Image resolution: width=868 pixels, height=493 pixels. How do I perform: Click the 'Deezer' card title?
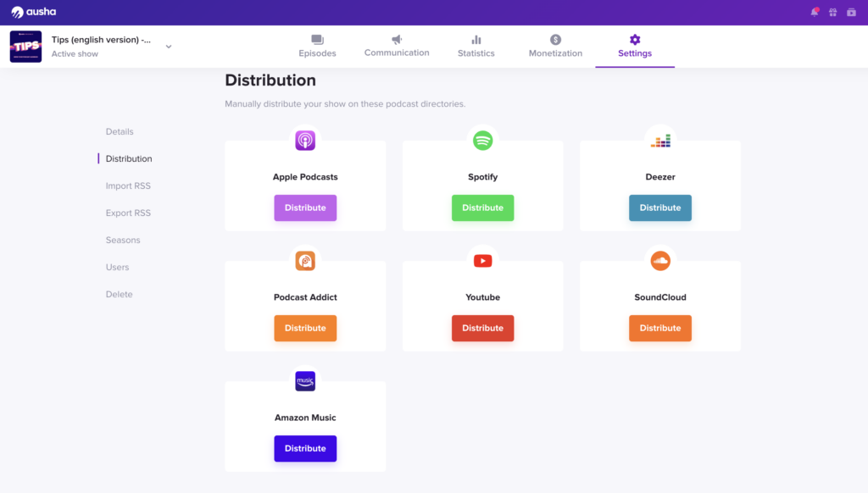click(x=660, y=177)
